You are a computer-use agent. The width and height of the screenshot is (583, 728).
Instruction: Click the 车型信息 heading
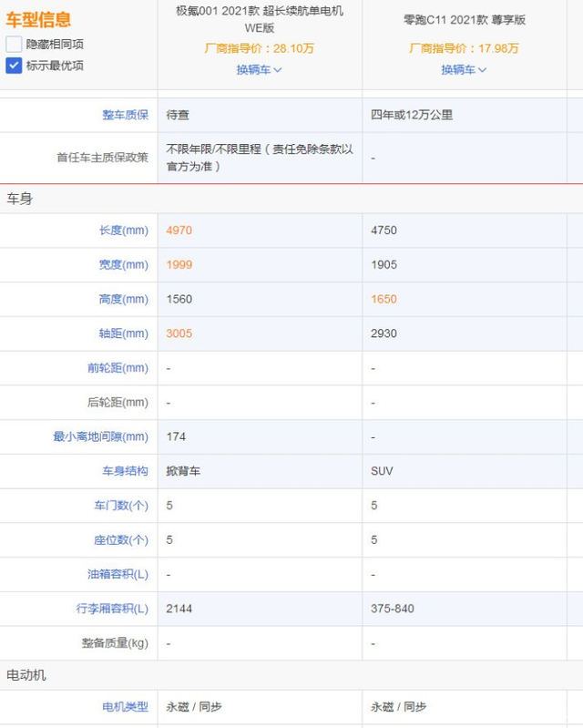pos(38,19)
